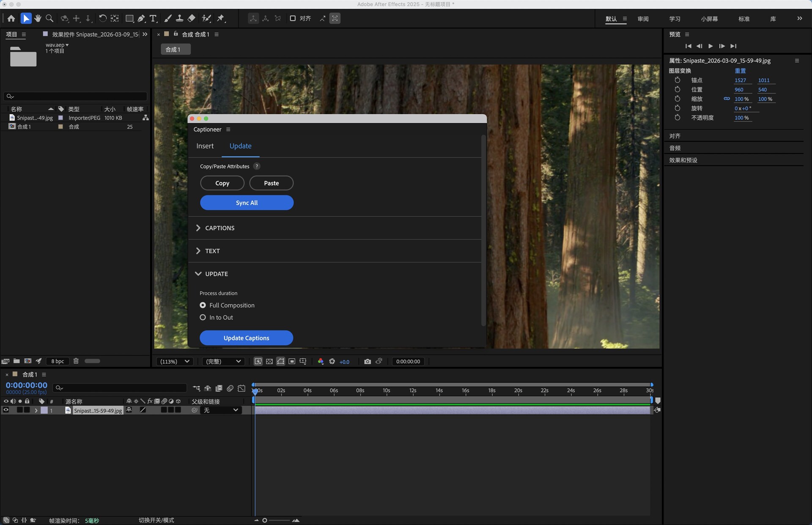812x525 pixels.
Task: Select the Puppet Pin tool
Action: [221, 18]
